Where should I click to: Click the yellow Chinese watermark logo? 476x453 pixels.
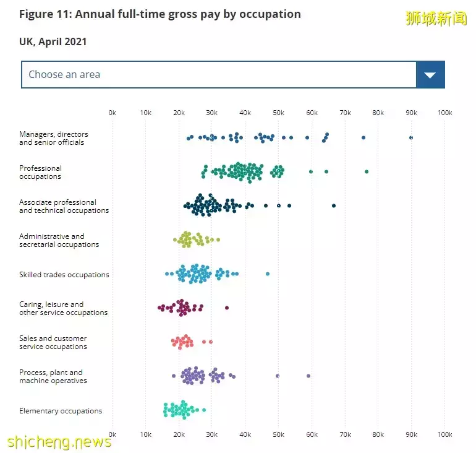pyautogui.click(x=436, y=18)
